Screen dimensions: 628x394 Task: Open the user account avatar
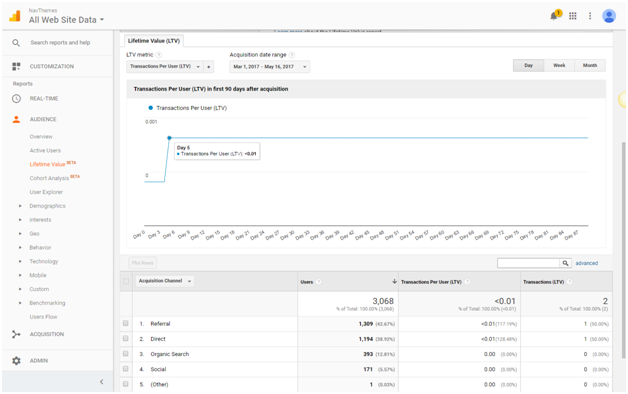click(609, 16)
